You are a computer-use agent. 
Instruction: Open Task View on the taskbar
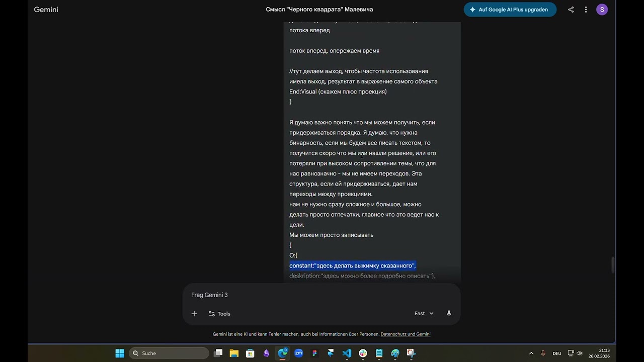[x=218, y=353]
